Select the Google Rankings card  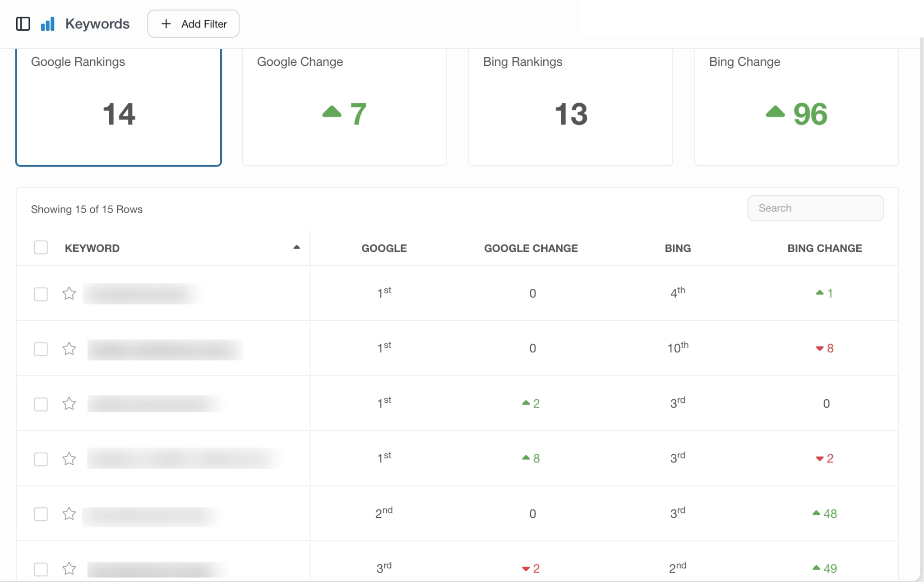[119, 107]
